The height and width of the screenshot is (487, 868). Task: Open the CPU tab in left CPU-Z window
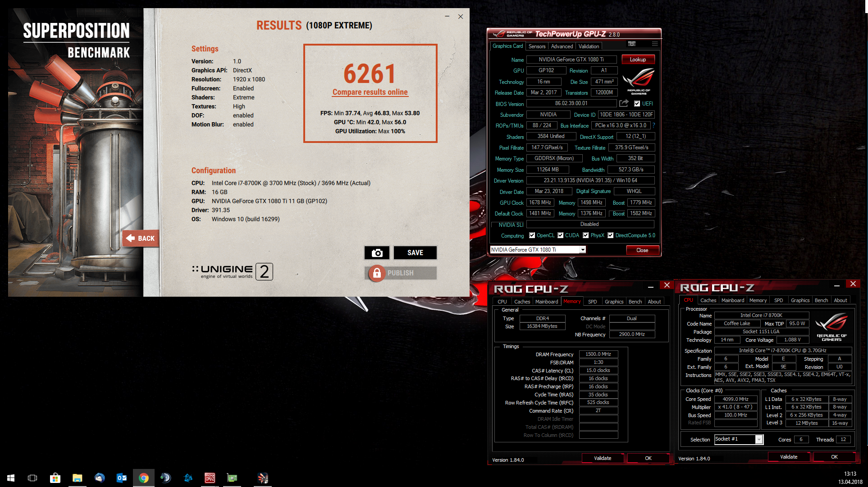pyautogui.click(x=502, y=302)
